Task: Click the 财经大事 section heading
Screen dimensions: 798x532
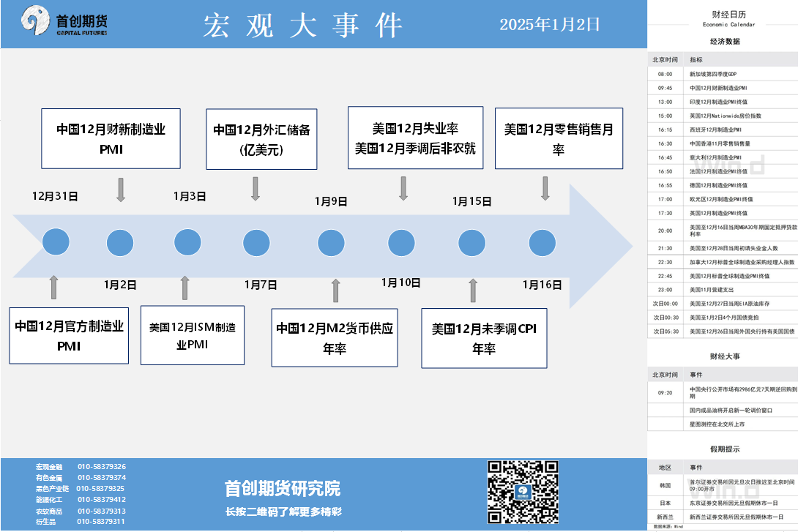Action: [725, 356]
